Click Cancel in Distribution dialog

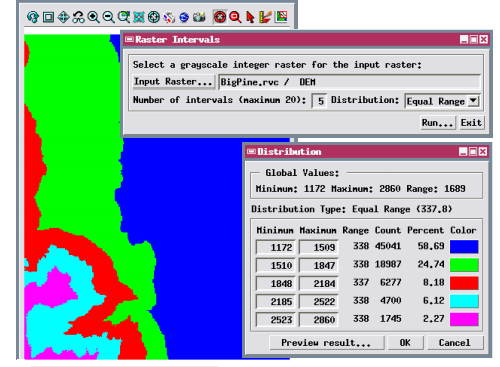coord(455,343)
